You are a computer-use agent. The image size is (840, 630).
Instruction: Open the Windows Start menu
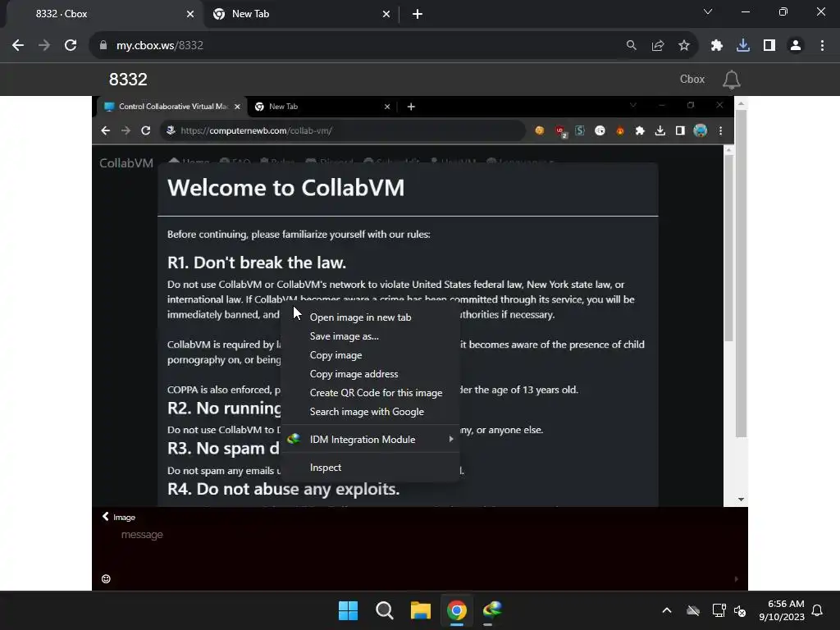(x=348, y=610)
